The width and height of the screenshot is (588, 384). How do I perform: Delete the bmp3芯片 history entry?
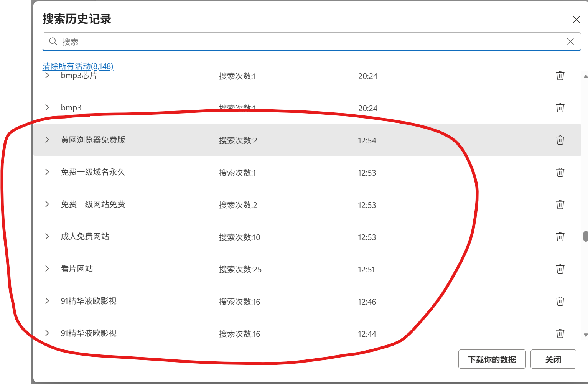(x=560, y=76)
